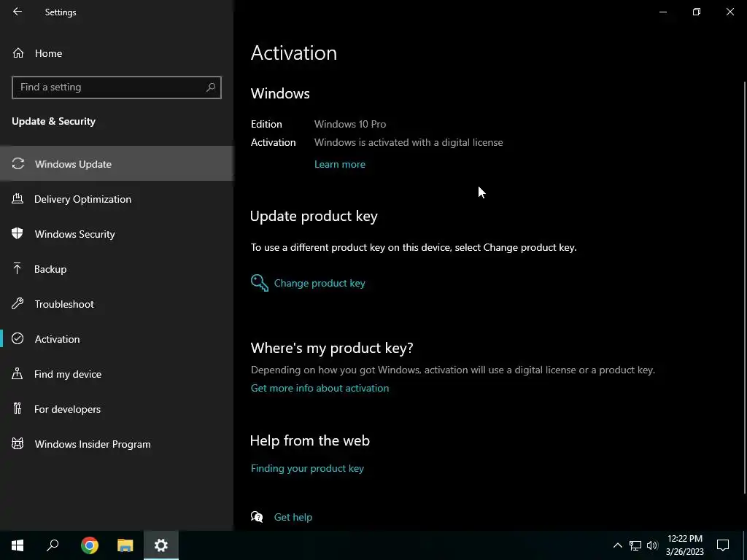Open the Windows Start menu
The width and height of the screenshot is (747, 560).
18,545
